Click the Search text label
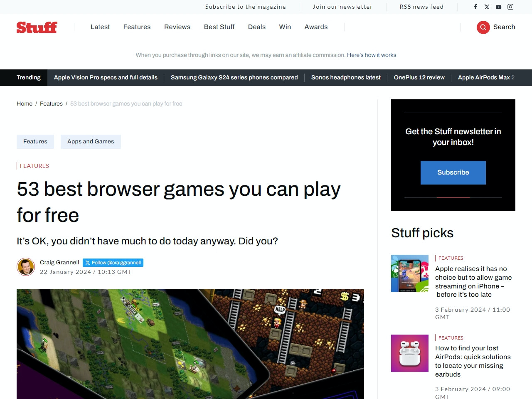The height and width of the screenshot is (399, 532). 504,27
